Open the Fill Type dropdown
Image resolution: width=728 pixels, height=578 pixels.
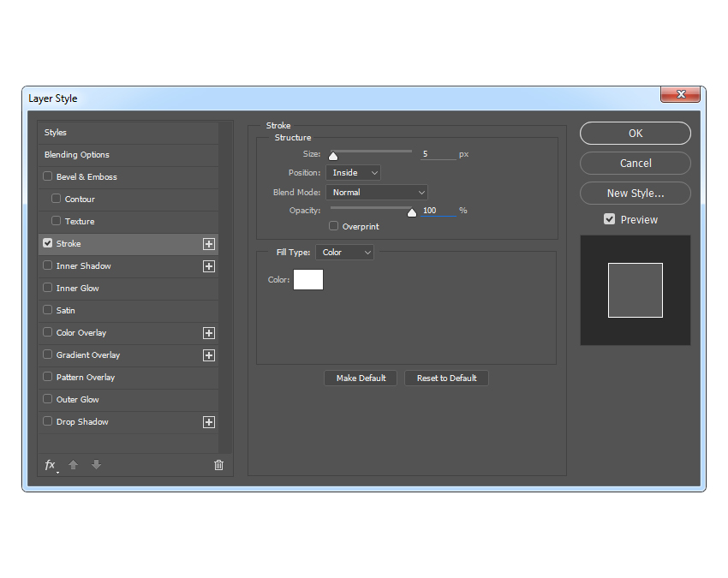(344, 253)
